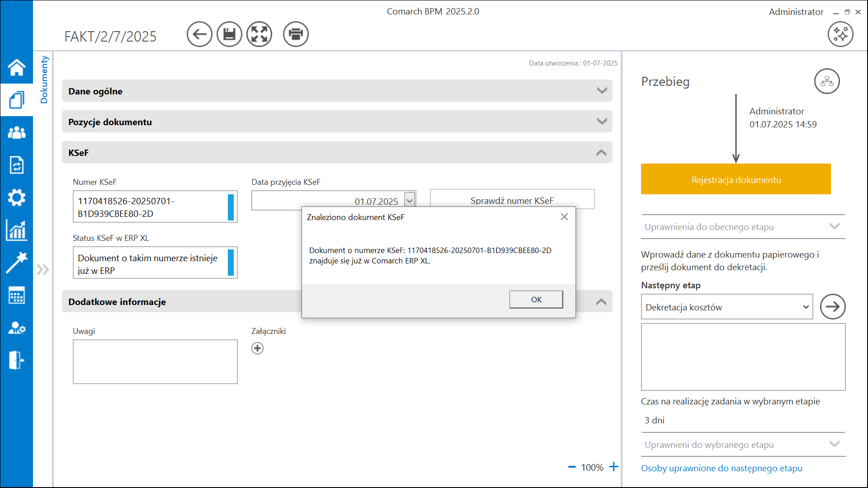Expand the Pozycje dokumentu section
Screen dimensions: 868x488
(x=337, y=122)
